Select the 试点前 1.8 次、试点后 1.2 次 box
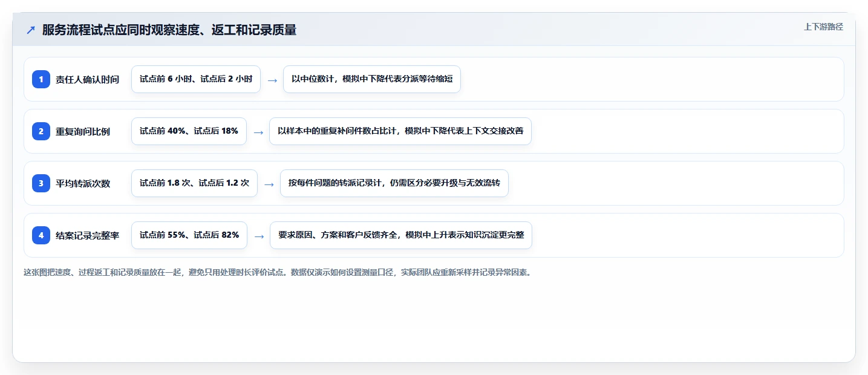 194,183
